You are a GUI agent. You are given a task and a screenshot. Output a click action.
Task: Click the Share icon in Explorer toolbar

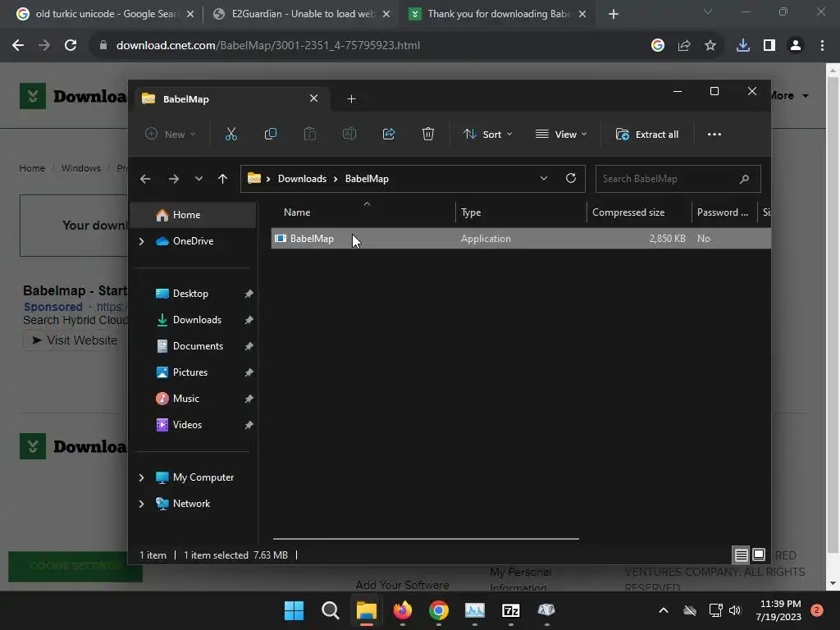pyautogui.click(x=388, y=134)
